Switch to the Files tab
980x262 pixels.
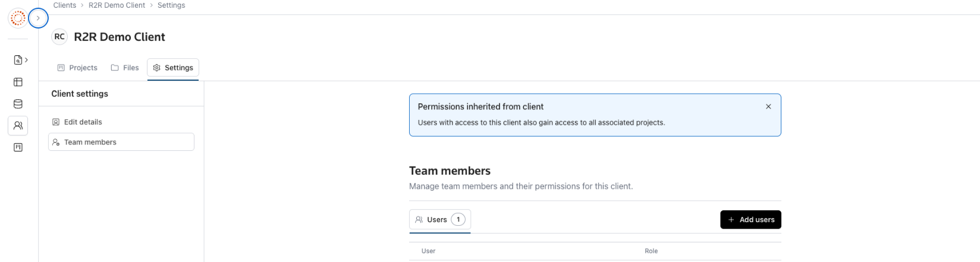point(125,68)
